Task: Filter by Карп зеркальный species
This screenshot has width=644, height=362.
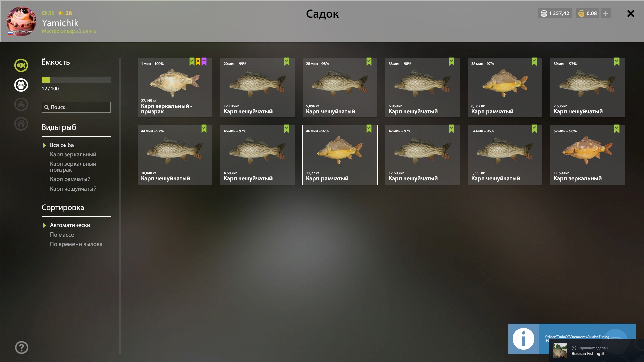Action: pos(73,154)
